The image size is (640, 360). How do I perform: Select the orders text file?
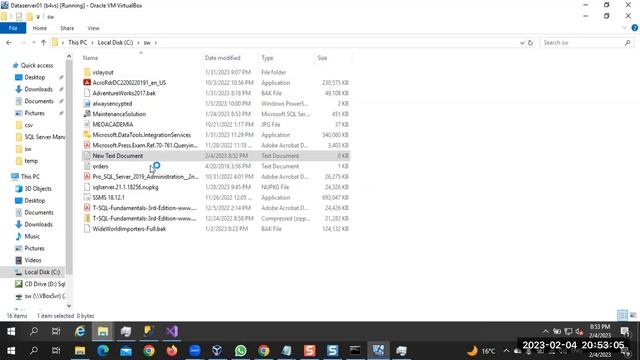coord(100,166)
